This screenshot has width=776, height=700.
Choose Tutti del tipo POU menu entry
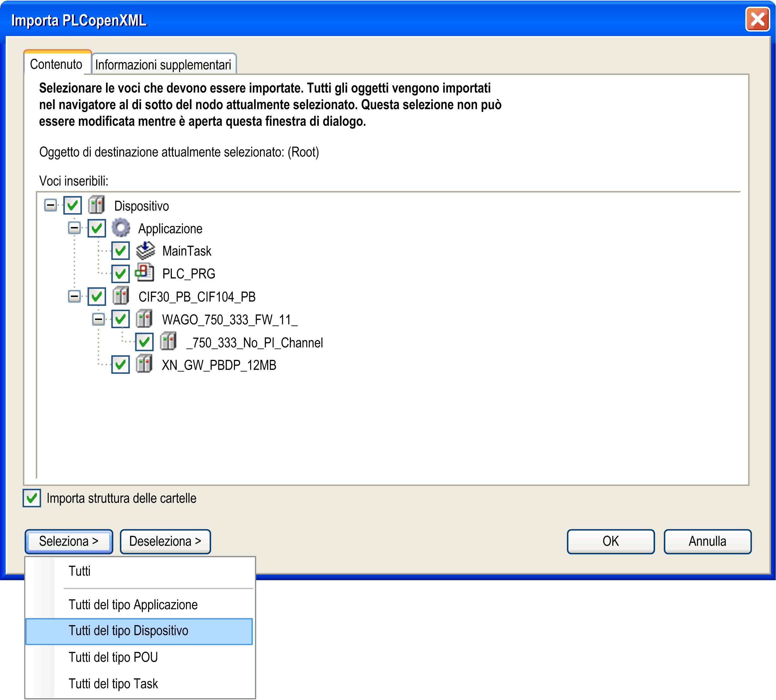click(x=113, y=657)
